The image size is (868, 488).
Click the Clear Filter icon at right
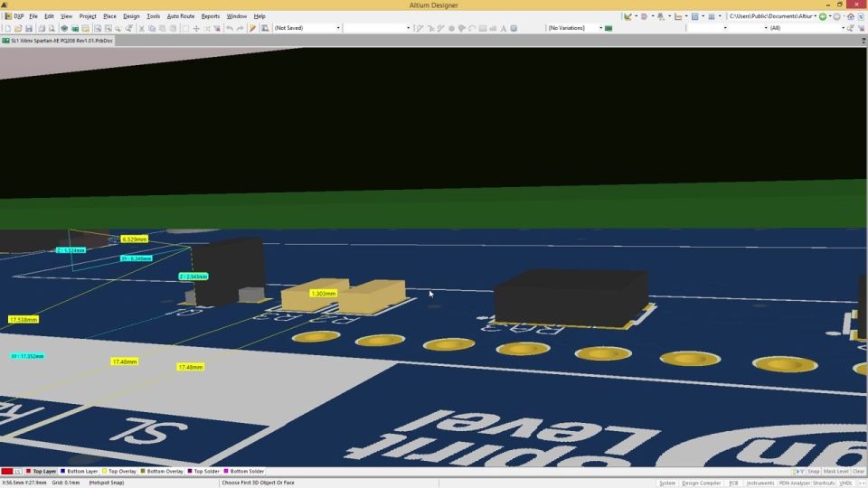[x=862, y=28]
